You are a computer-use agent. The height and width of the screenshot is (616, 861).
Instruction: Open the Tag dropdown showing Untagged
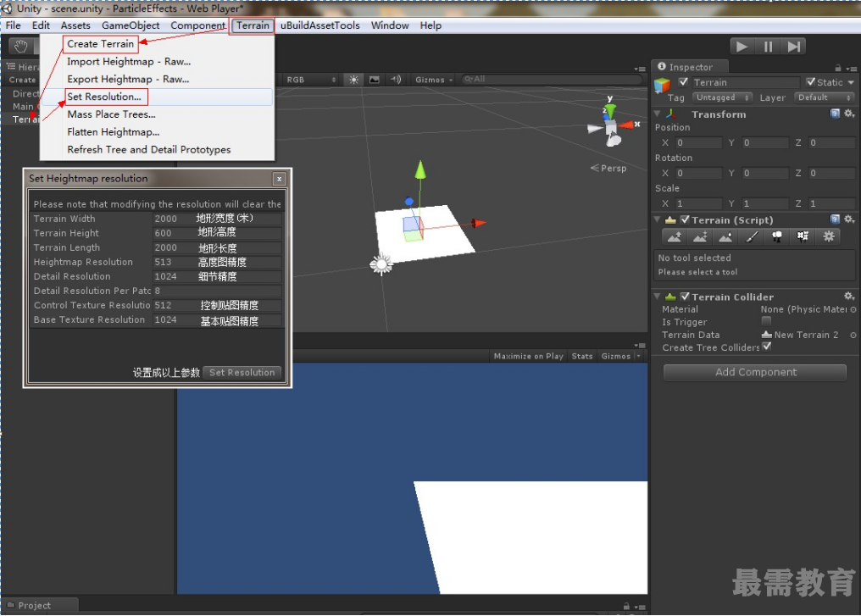coord(721,97)
